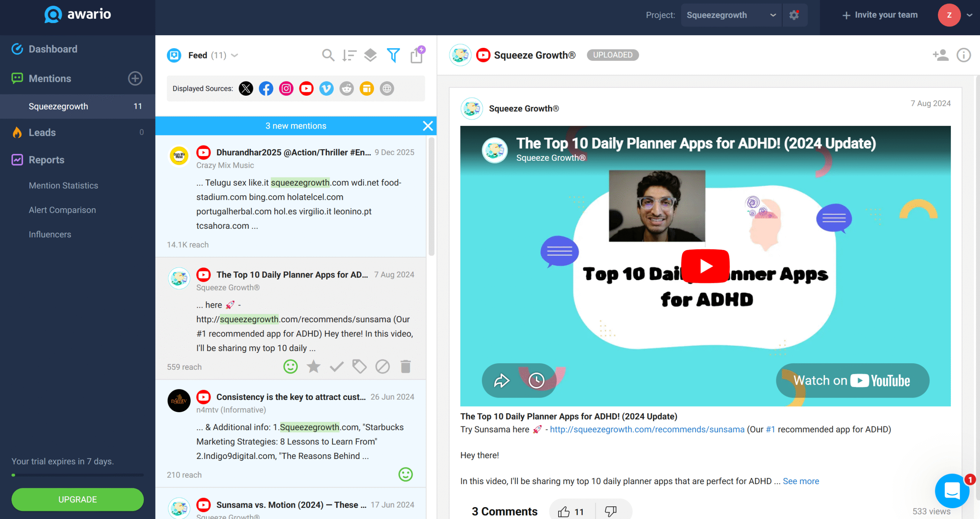Click the green UPGRADE button
980x519 pixels.
[78, 499]
